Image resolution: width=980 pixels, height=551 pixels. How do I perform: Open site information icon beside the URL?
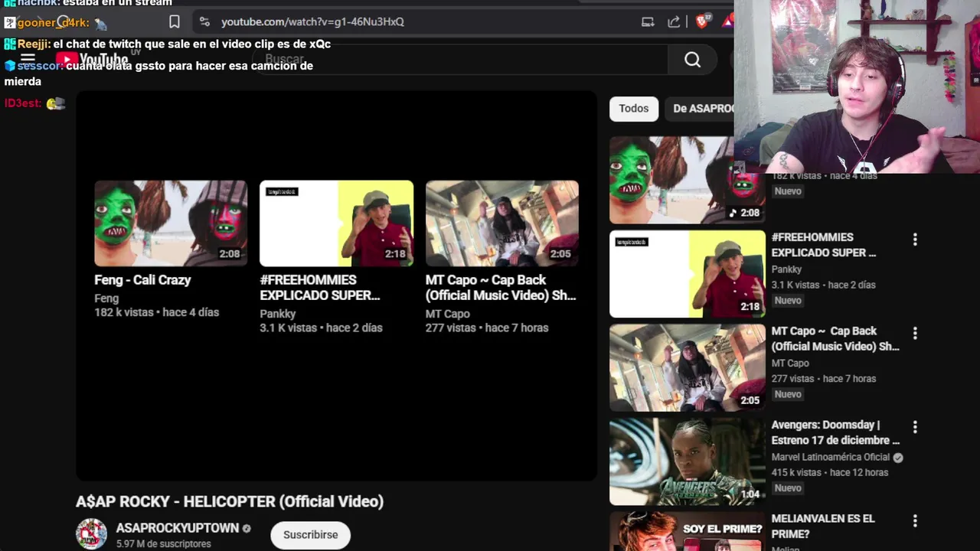(x=204, y=21)
